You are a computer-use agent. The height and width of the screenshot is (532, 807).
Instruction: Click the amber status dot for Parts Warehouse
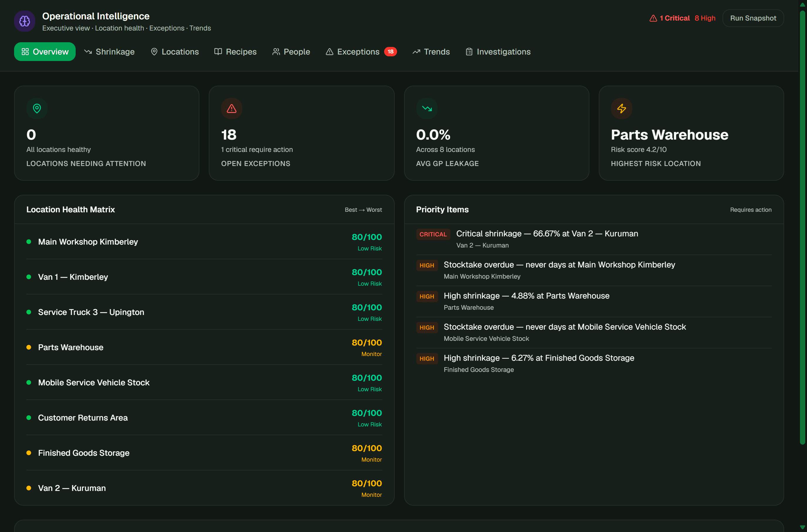[29, 347]
